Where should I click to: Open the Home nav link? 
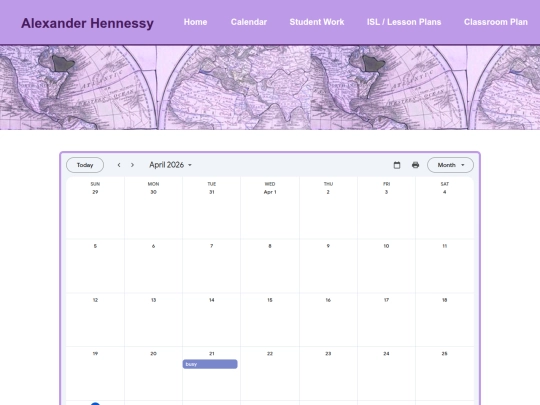tap(195, 22)
